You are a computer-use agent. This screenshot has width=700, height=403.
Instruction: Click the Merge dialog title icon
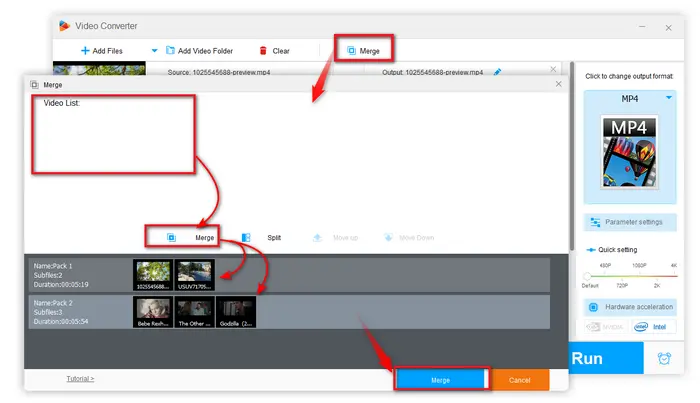(34, 85)
